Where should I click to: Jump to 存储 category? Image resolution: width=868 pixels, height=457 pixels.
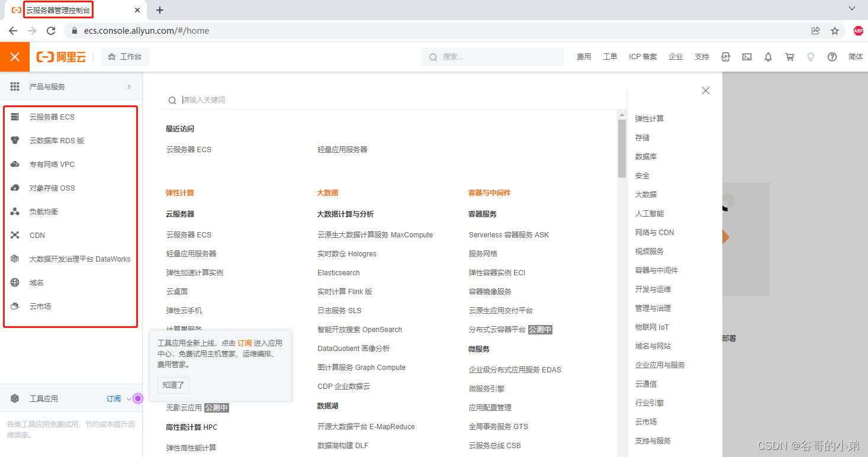642,137
